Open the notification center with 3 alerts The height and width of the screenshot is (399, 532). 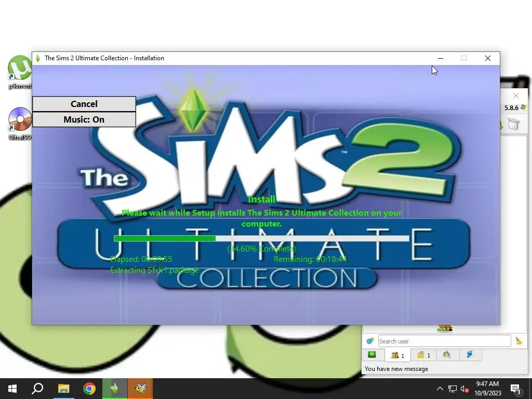pyautogui.click(x=516, y=389)
